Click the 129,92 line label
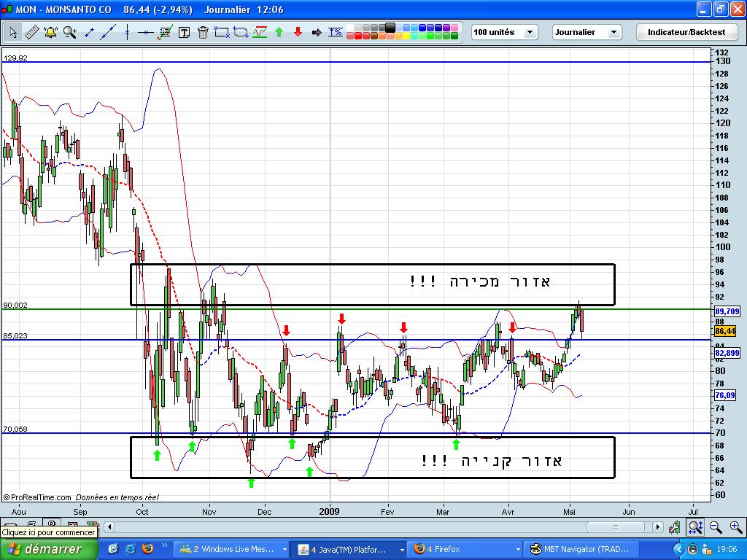 pyautogui.click(x=15, y=58)
